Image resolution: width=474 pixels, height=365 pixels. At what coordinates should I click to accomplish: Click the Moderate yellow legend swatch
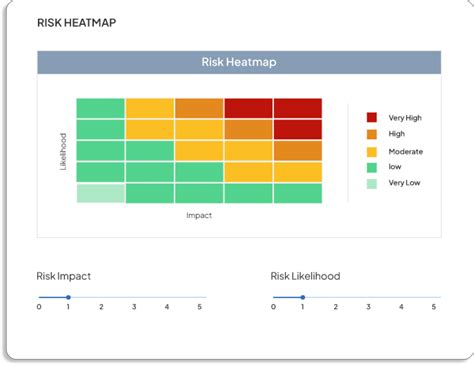point(372,152)
